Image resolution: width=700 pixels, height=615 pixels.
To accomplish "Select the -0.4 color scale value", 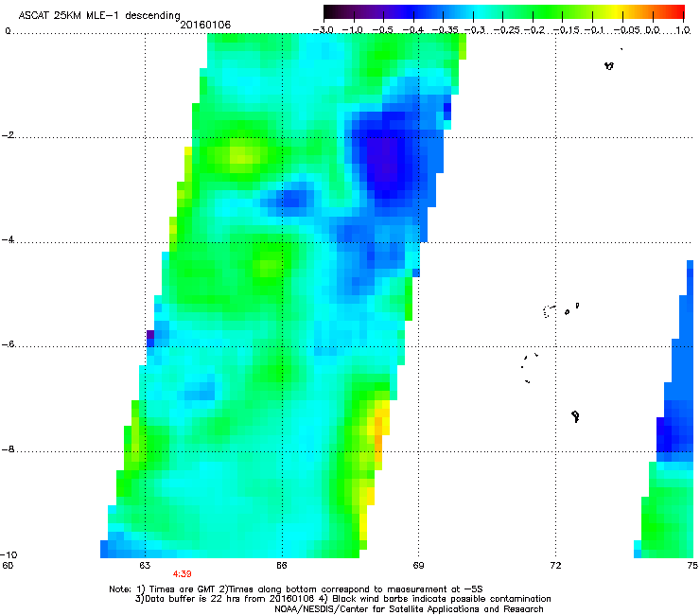I will [x=413, y=30].
